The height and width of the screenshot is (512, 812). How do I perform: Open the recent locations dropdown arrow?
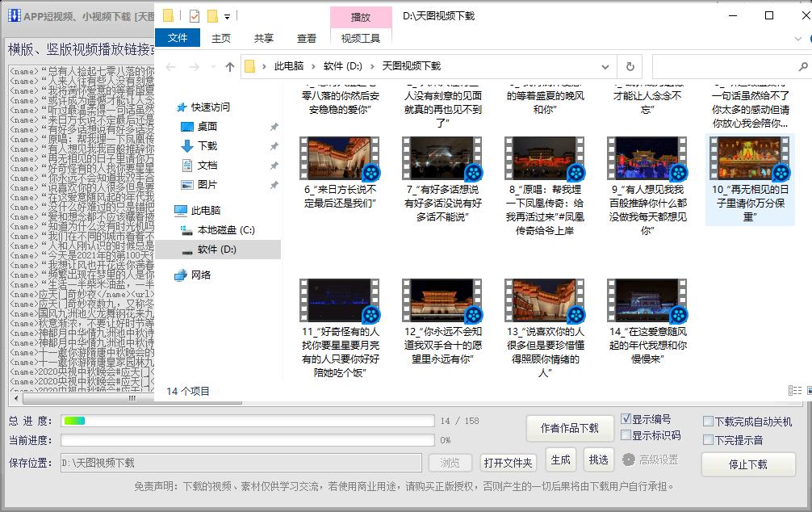(x=213, y=67)
